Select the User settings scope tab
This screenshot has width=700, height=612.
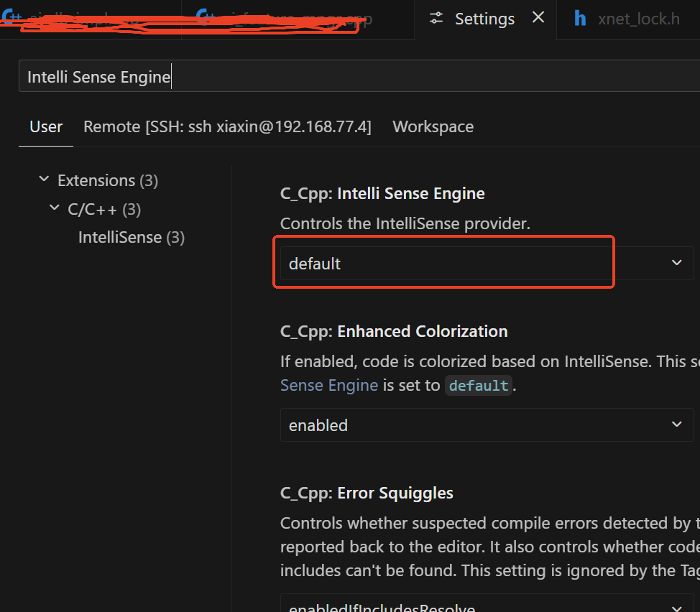(46, 126)
